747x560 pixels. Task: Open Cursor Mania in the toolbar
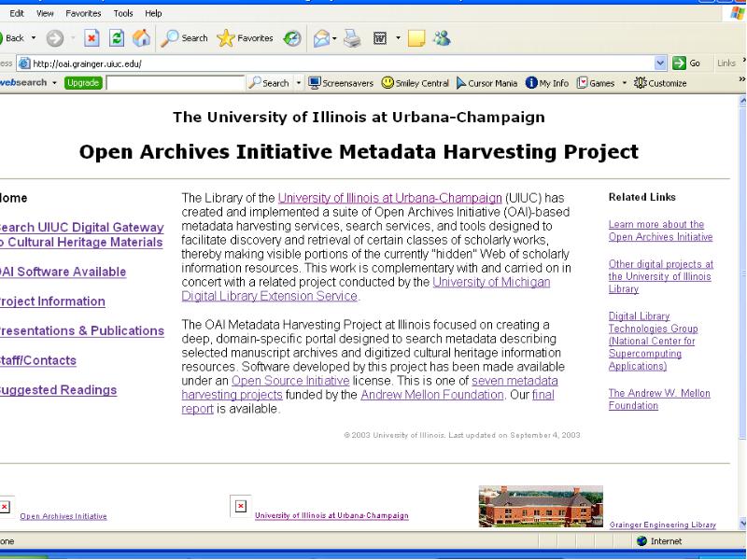(486, 83)
